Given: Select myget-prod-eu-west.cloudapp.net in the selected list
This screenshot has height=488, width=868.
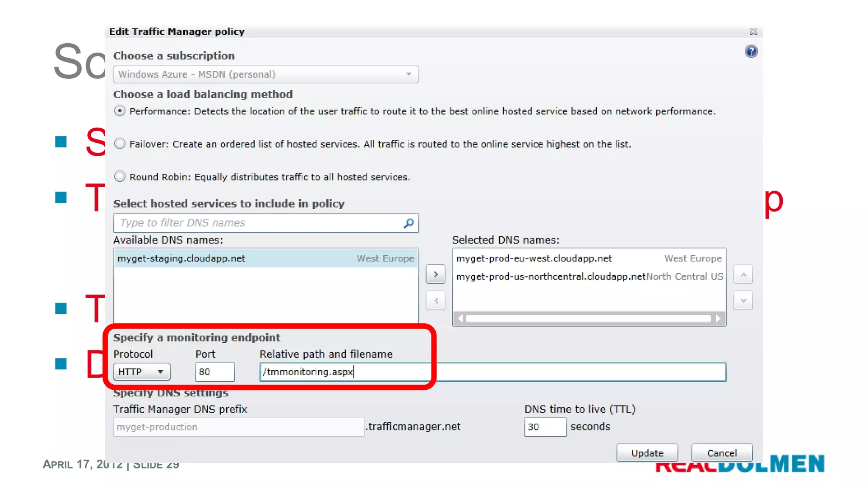Looking at the screenshot, I should [x=589, y=258].
